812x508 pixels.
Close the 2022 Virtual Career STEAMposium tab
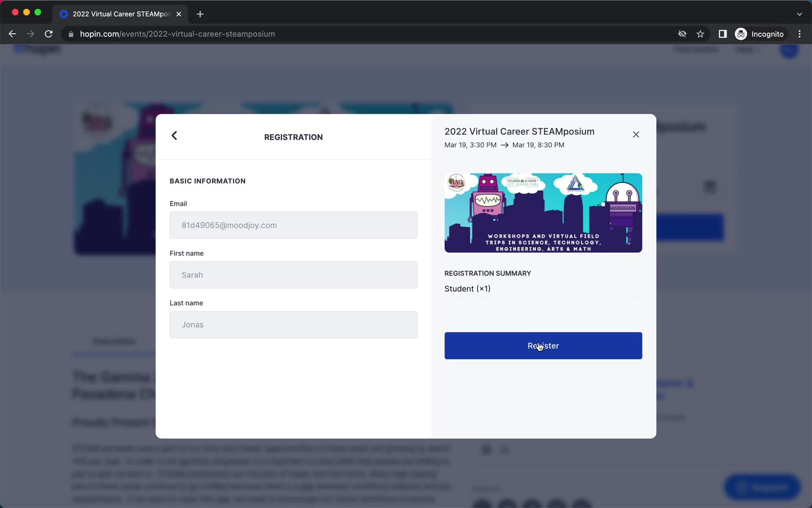[x=179, y=14]
